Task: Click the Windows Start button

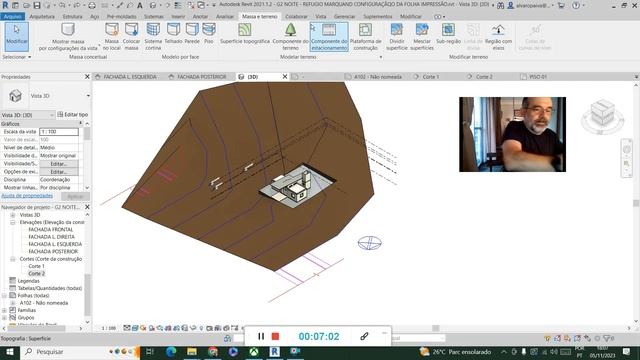Action: pyautogui.click(x=9, y=352)
